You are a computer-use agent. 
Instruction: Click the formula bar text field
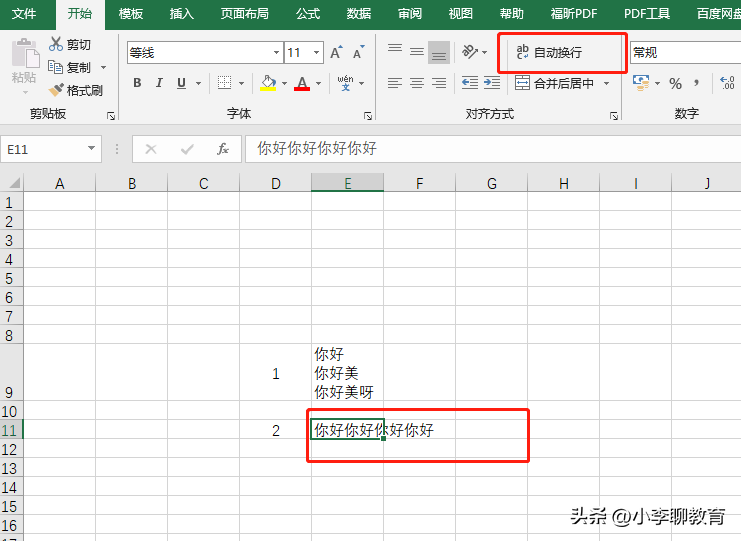point(493,149)
